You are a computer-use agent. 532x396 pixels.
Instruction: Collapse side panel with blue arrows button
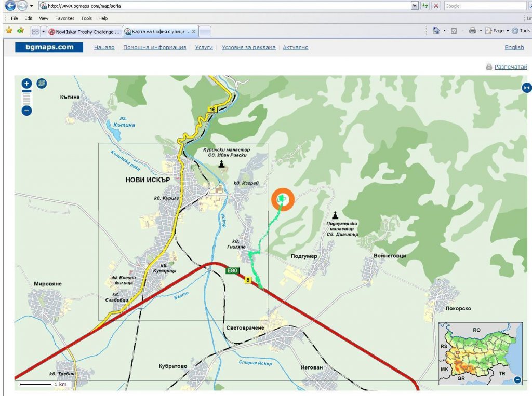pyautogui.click(x=527, y=88)
